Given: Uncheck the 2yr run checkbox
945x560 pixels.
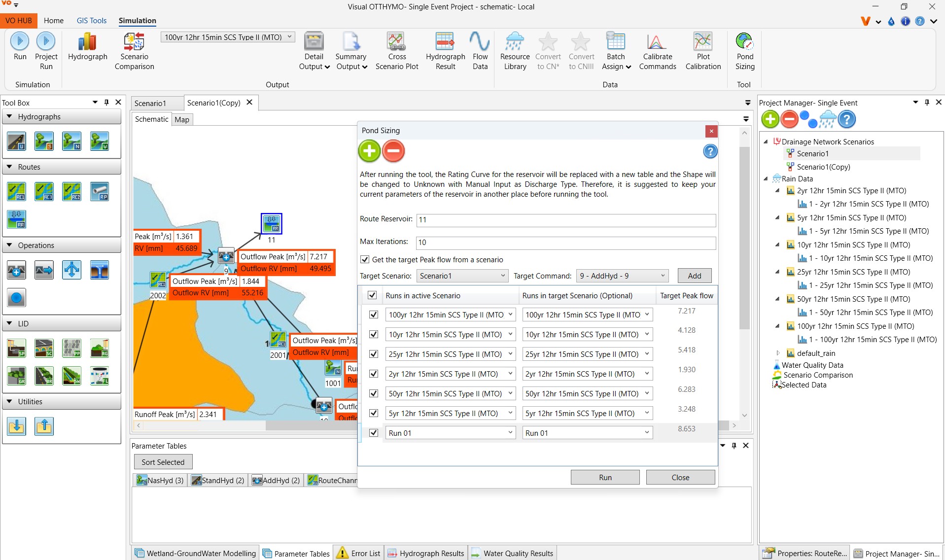Looking at the screenshot, I should click(x=374, y=374).
